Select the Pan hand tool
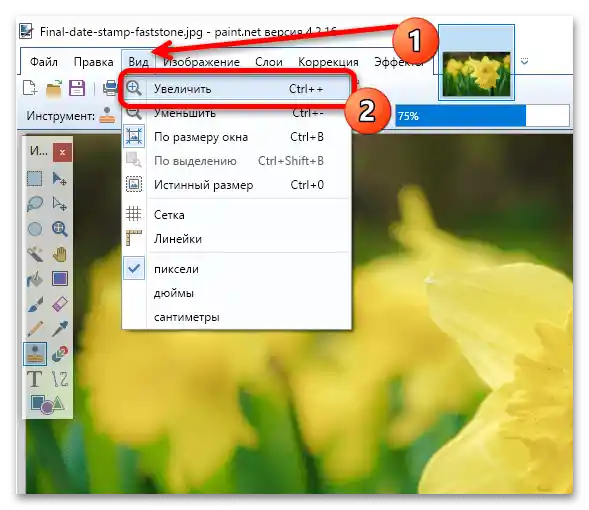Viewport: 589px width, 510px height. pos(60,254)
